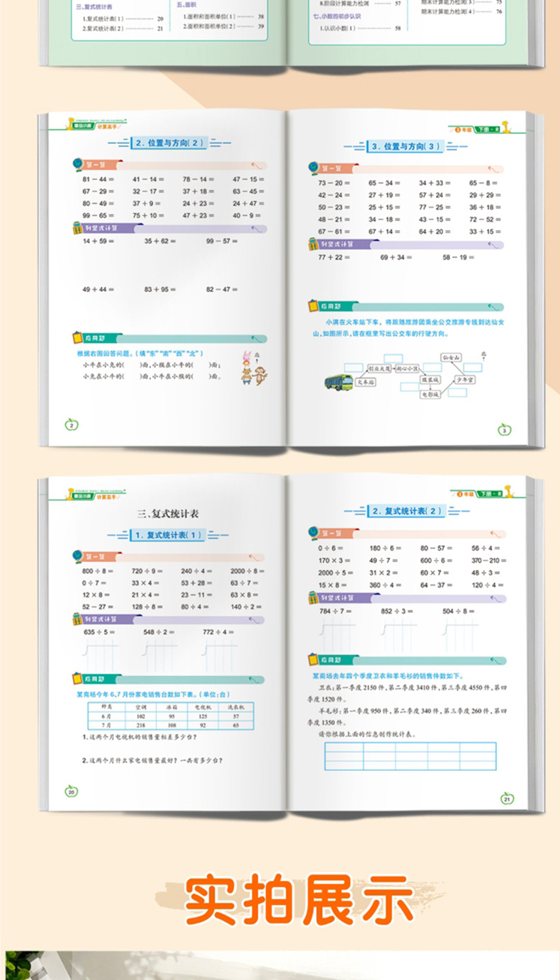This screenshot has height=980, width=560.
Task: Click the problem 58 − 19 =
Action: coord(457,257)
